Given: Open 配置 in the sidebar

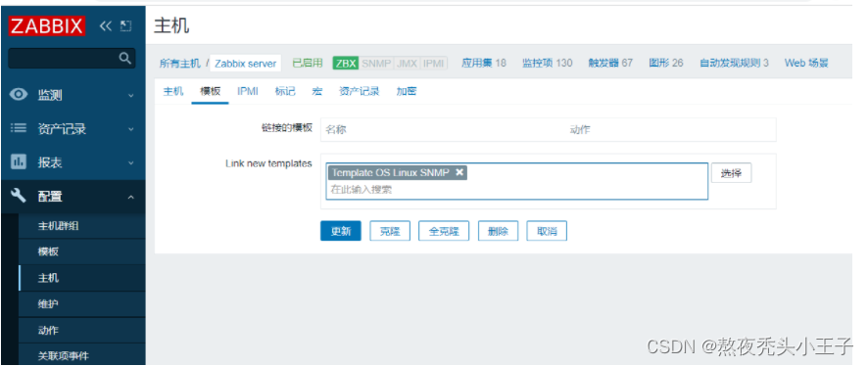Looking at the screenshot, I should click(x=50, y=197).
